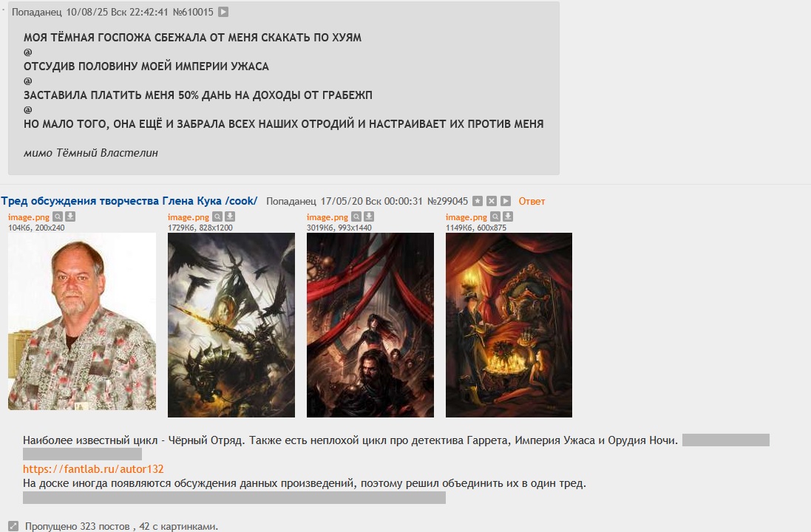
Task: Download the first image.png (200x240)
Action: click(69, 216)
